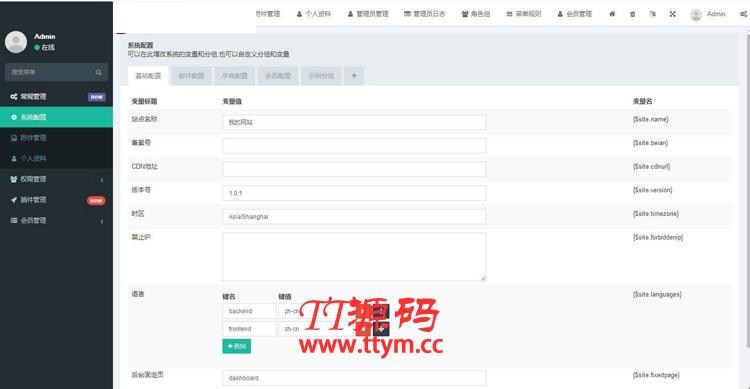Viewport: 750px width, 389px height.
Task: Click the trash (clear cache) icon
Action: (x=632, y=14)
